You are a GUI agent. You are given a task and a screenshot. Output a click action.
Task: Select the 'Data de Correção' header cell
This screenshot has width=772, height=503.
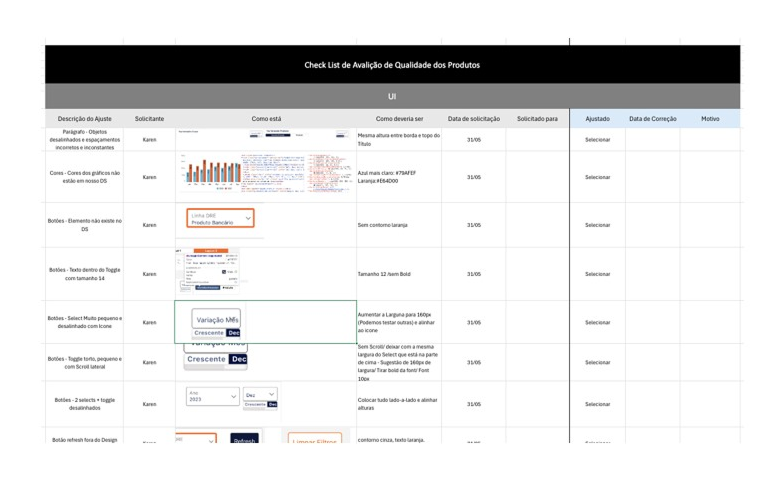tap(652, 119)
